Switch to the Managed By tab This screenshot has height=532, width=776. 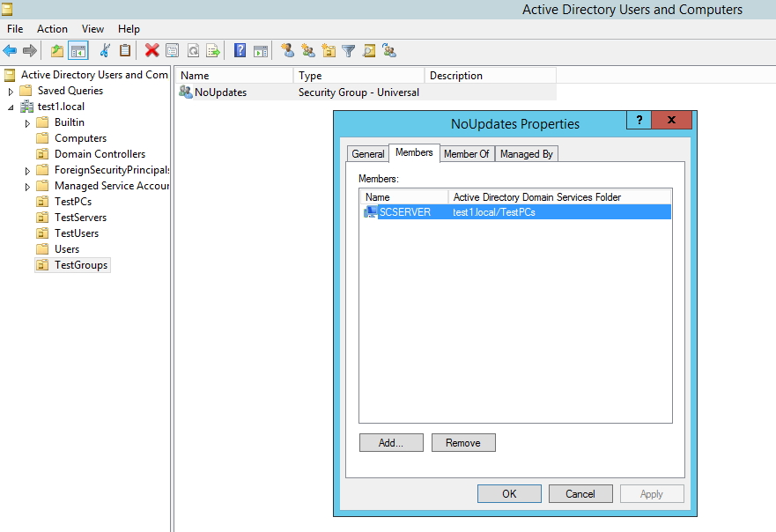pyautogui.click(x=526, y=154)
